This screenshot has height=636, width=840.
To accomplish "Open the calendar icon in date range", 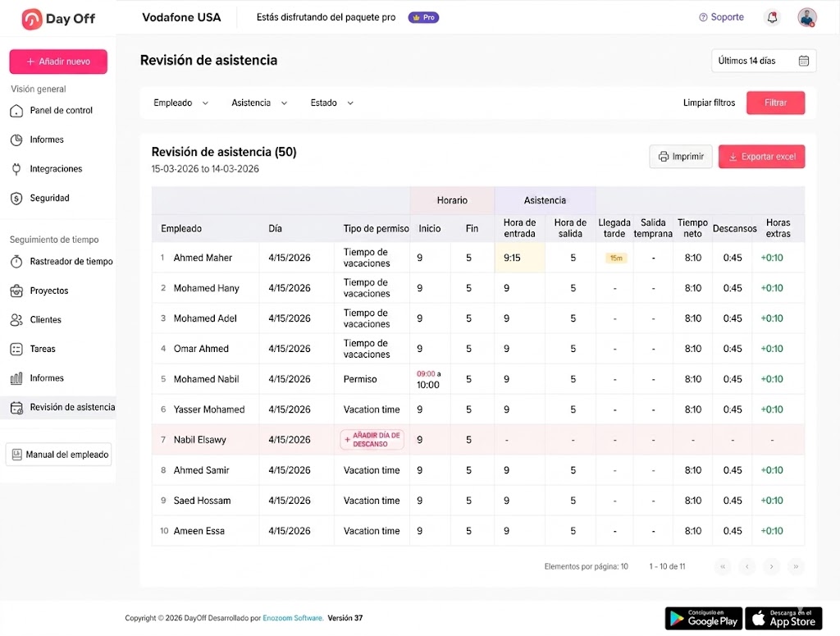I will 804,61.
